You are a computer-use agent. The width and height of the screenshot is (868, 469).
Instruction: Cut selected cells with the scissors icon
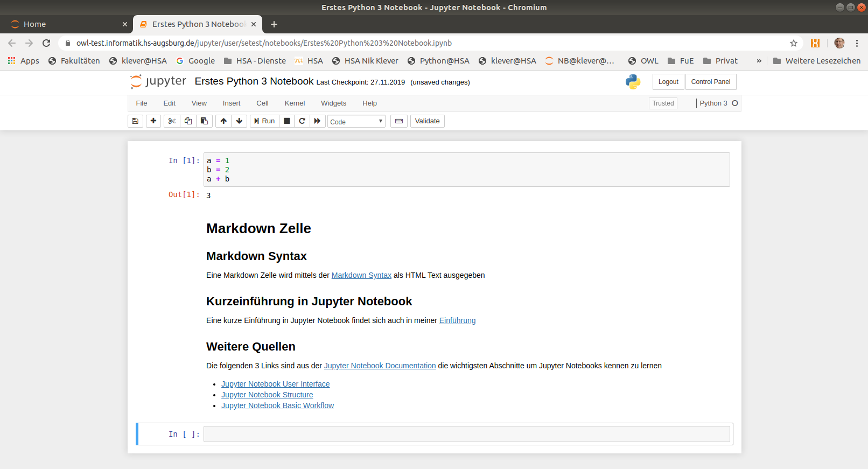pyautogui.click(x=172, y=121)
